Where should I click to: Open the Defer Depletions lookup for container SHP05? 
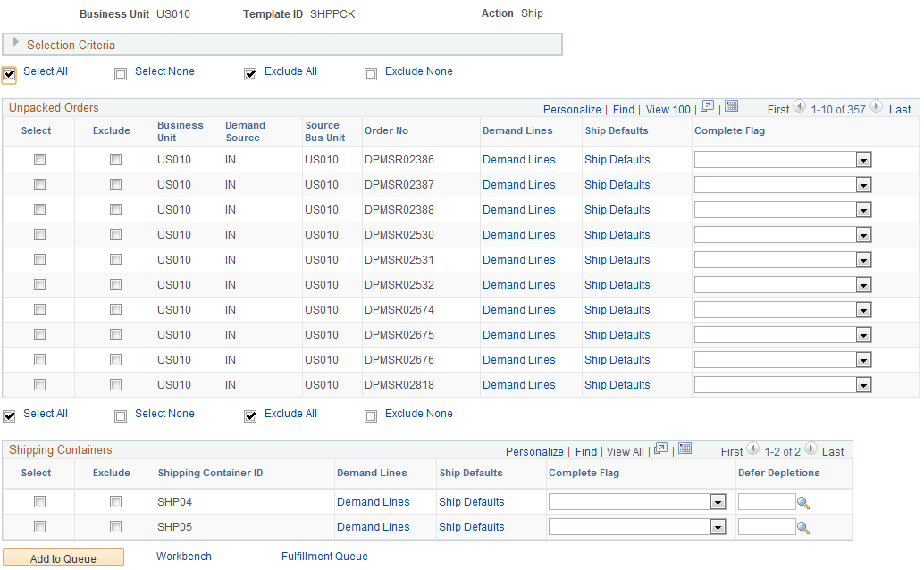[x=803, y=526]
